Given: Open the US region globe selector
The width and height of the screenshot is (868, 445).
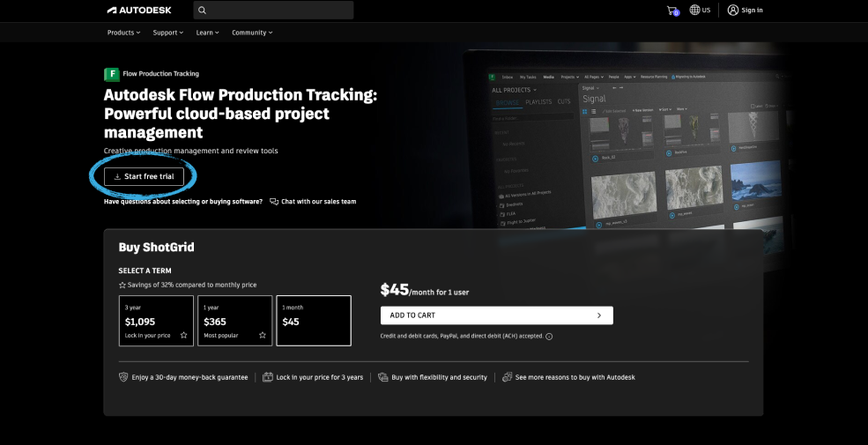Looking at the screenshot, I should tap(700, 10).
